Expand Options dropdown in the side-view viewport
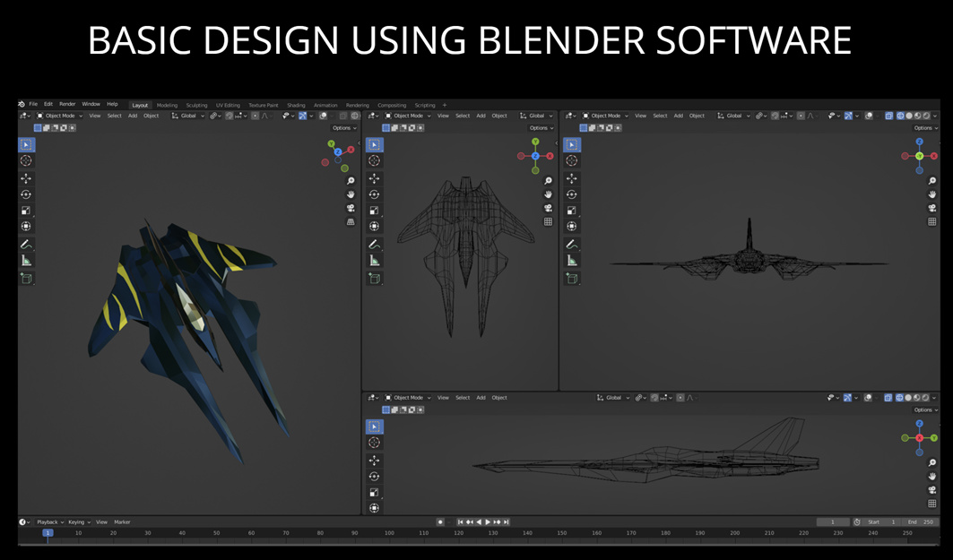This screenshot has height=560, width=953. (x=925, y=410)
